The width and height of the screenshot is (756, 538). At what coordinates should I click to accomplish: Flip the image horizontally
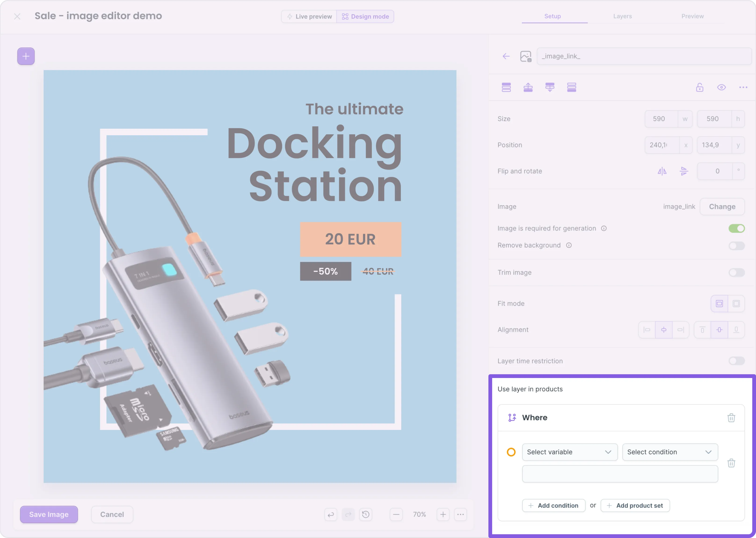pyautogui.click(x=662, y=171)
